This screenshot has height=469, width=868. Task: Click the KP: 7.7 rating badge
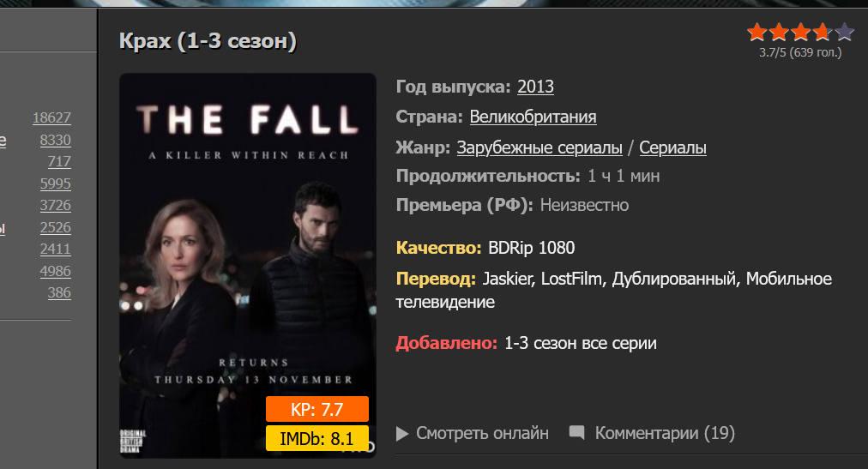pos(317,409)
